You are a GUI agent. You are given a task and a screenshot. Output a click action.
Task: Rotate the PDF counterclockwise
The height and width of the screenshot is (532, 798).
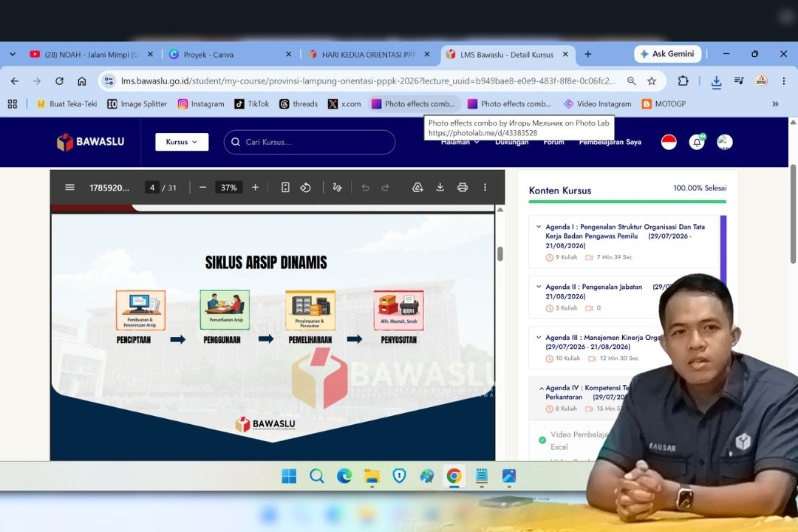click(x=305, y=188)
